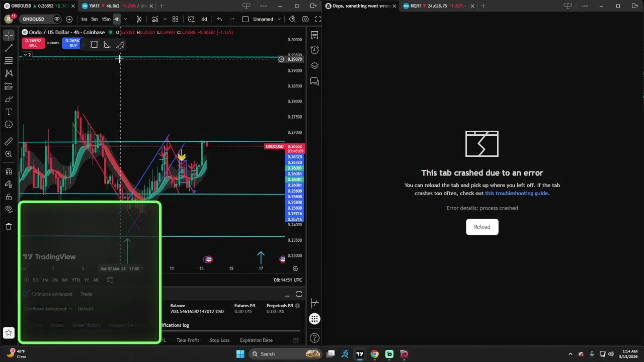Open the help center question icon
Viewport: 644px width, 362px height.
point(314,338)
